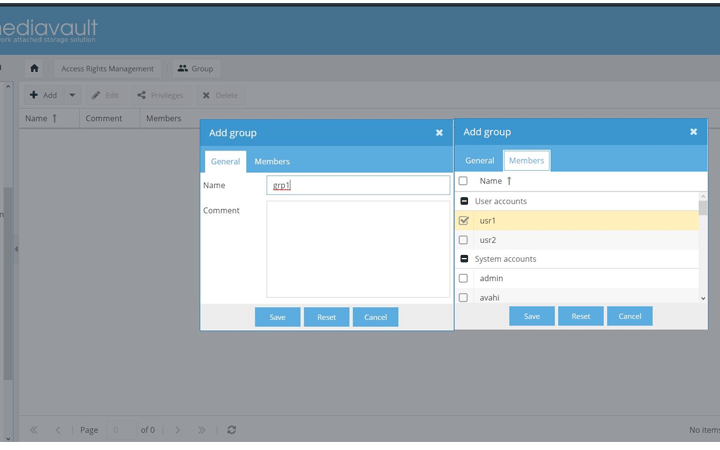The width and height of the screenshot is (720, 450).
Task: Click the openmediavault logo
Action: click(x=49, y=31)
